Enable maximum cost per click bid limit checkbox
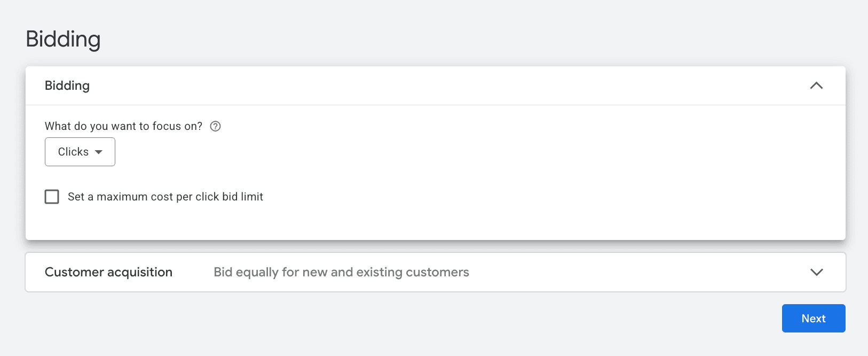 tap(52, 197)
